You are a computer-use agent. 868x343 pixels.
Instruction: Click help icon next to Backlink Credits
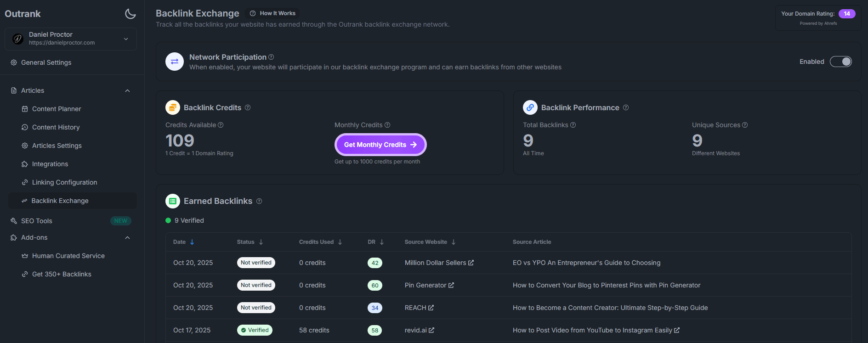click(x=248, y=107)
